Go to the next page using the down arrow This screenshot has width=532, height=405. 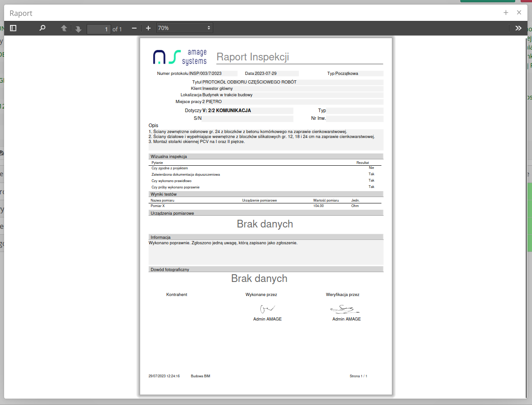tap(78, 28)
